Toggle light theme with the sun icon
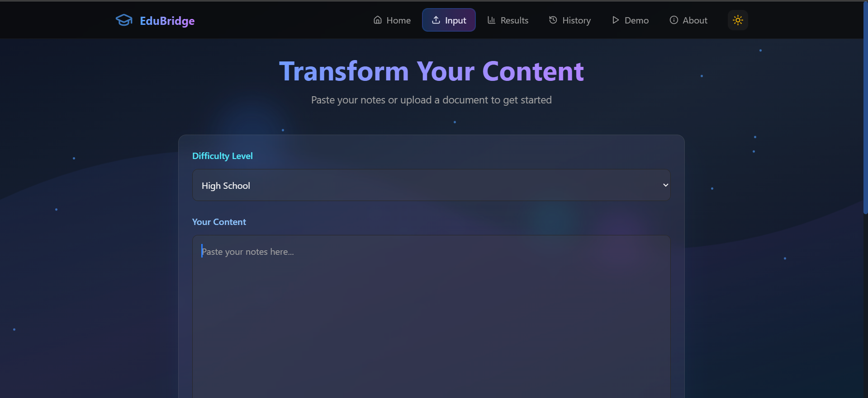 pyautogui.click(x=738, y=20)
